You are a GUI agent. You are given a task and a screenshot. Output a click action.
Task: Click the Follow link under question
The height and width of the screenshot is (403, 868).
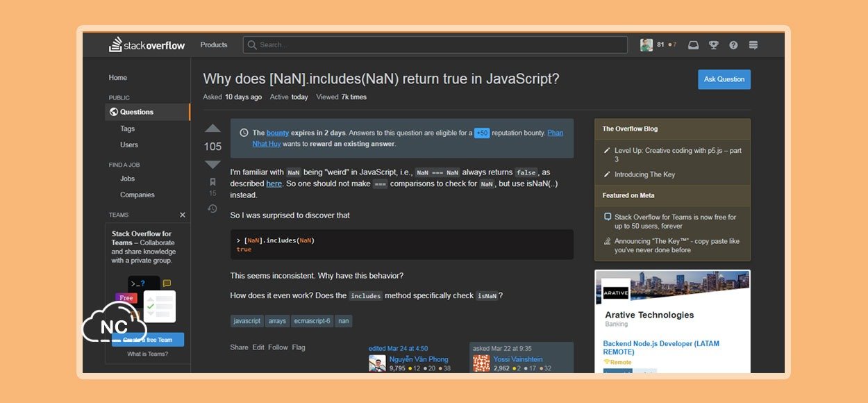[x=278, y=347]
